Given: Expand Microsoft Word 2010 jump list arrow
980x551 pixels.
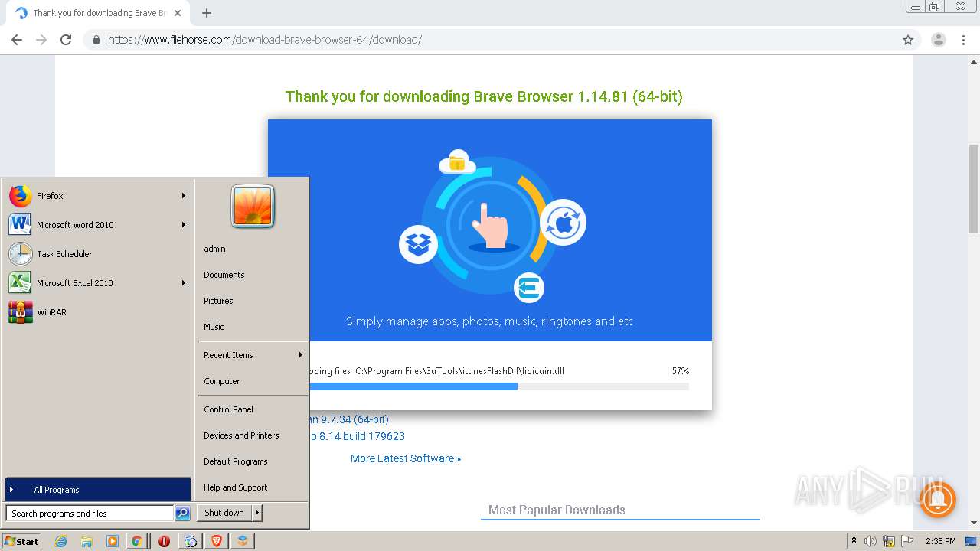Looking at the screenshot, I should pos(184,225).
